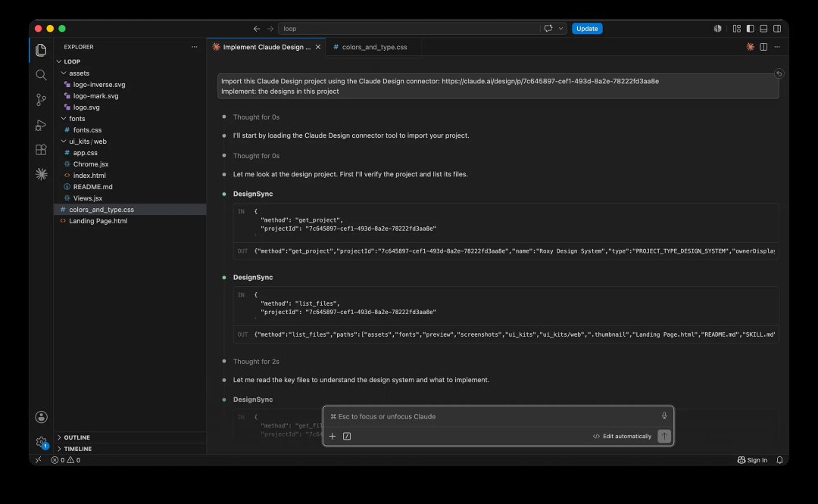Open the remote window status bar icon

coord(38,460)
